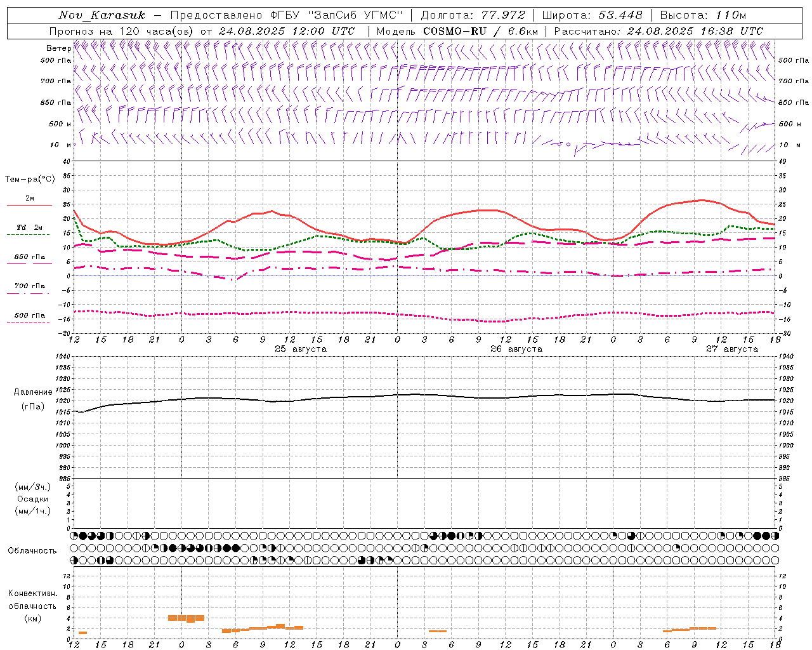
Task: Click the Давление pressure panel title
Action: 33,392
